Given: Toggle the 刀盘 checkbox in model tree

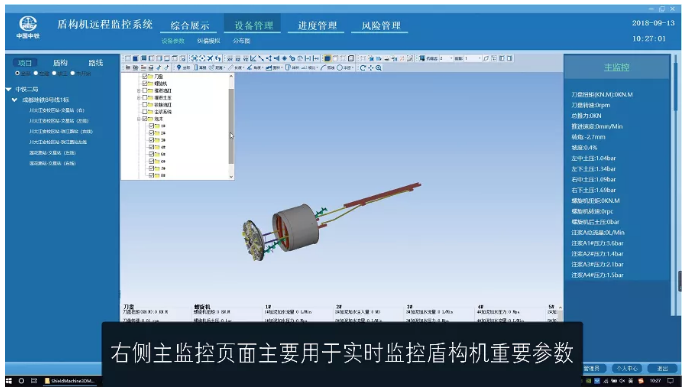Looking at the screenshot, I should pyautogui.click(x=145, y=76).
